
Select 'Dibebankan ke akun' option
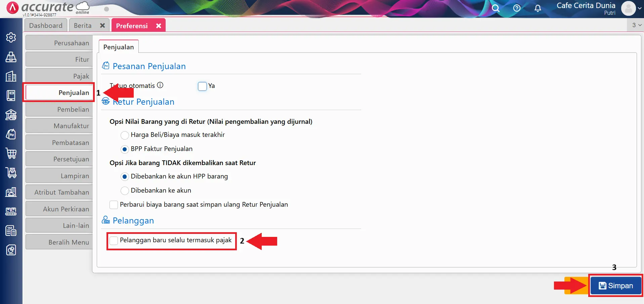pos(124,191)
